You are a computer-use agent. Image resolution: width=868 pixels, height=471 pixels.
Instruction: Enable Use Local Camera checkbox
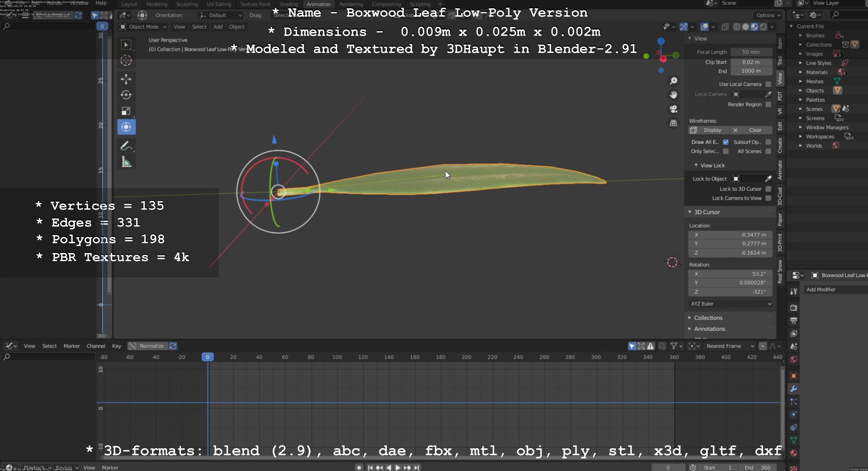(768, 84)
